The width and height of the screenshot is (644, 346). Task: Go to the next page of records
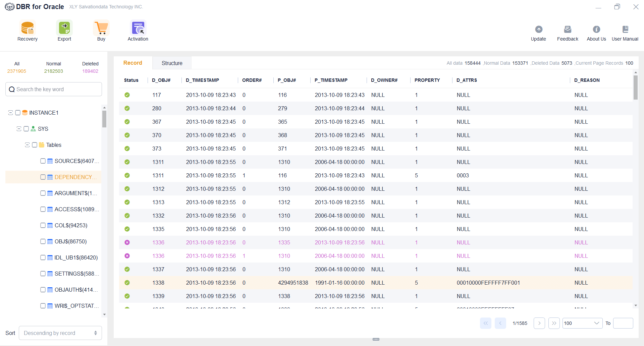(x=539, y=323)
